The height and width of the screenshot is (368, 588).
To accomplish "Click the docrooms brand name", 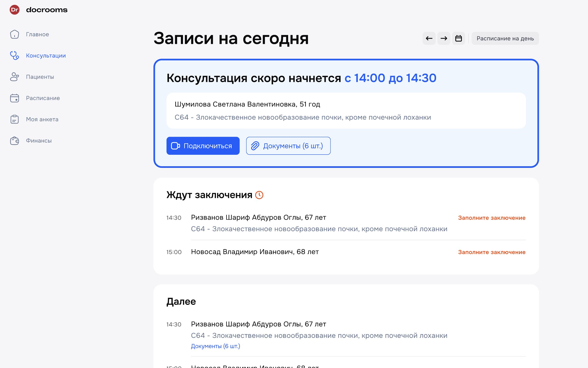I will point(47,10).
